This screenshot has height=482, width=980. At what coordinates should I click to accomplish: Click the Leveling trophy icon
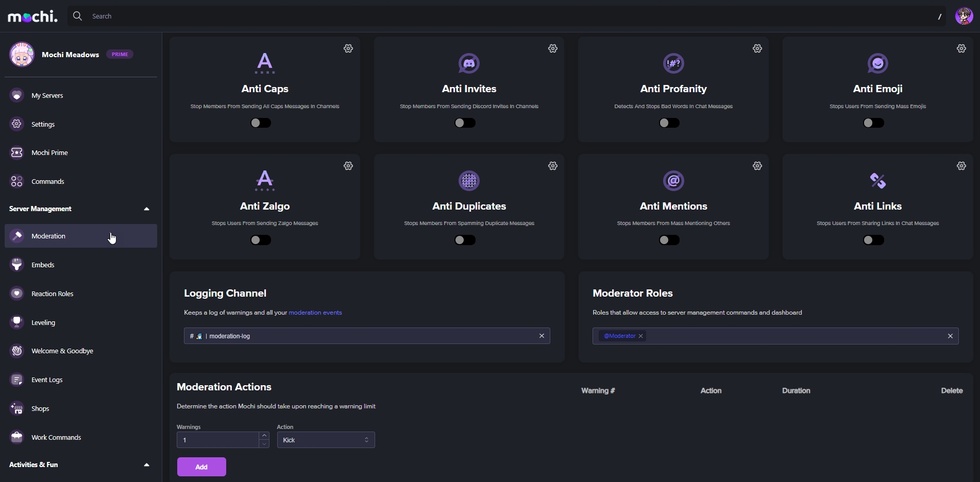[17, 322]
